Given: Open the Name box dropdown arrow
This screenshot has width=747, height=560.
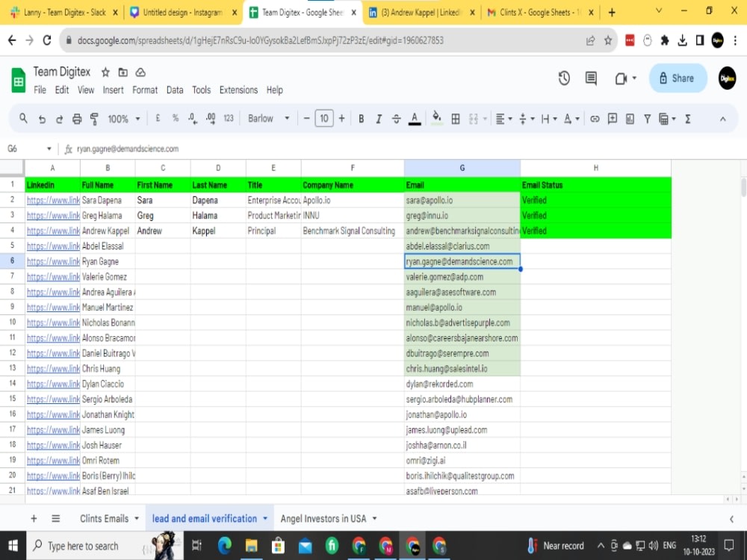Looking at the screenshot, I should [x=49, y=149].
